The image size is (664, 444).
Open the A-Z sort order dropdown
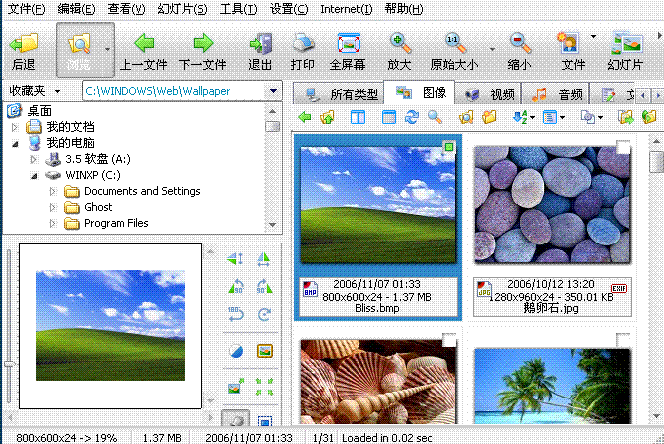coord(532,117)
